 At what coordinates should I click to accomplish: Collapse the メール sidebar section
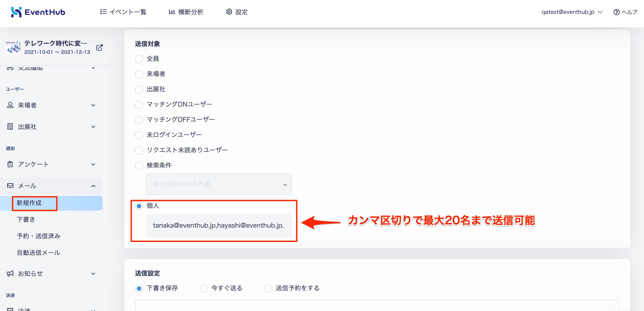(x=93, y=186)
